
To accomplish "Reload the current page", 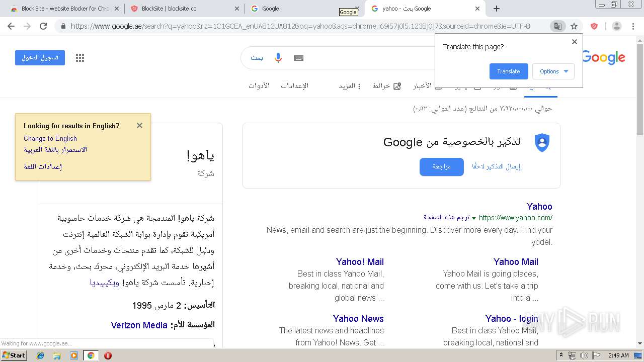I will pos(43,26).
